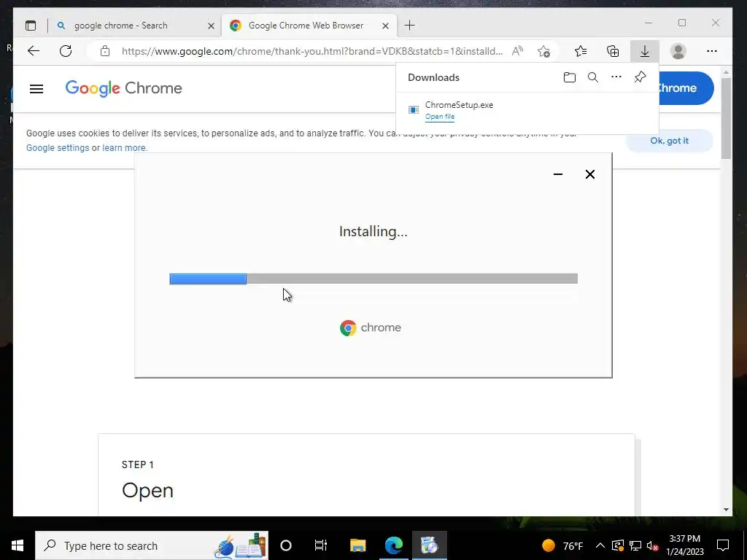
Task: Add this page to favorites star icon
Action: tap(543, 51)
